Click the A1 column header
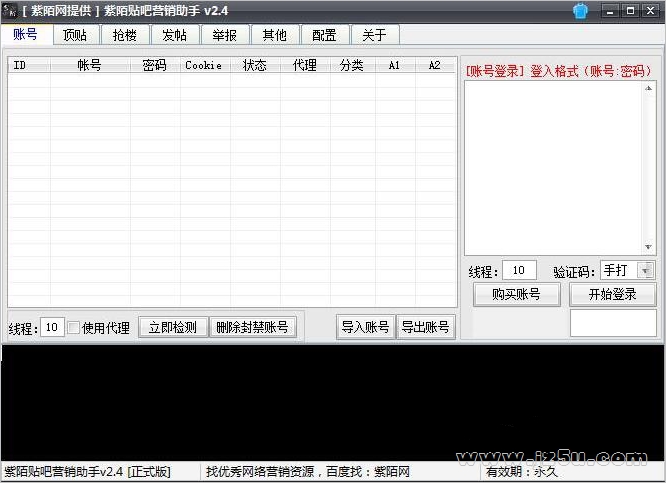 pos(395,65)
